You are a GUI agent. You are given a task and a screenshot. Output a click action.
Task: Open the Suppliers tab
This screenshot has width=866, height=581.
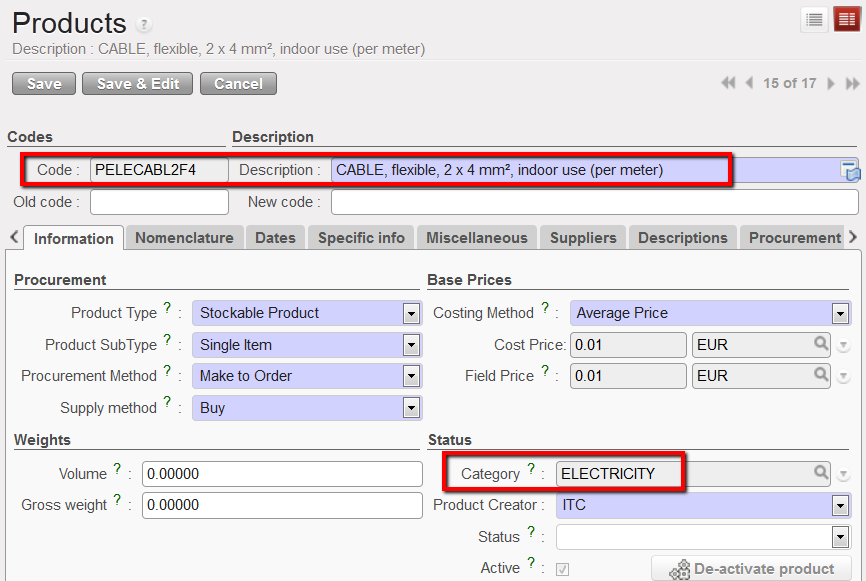coord(584,238)
